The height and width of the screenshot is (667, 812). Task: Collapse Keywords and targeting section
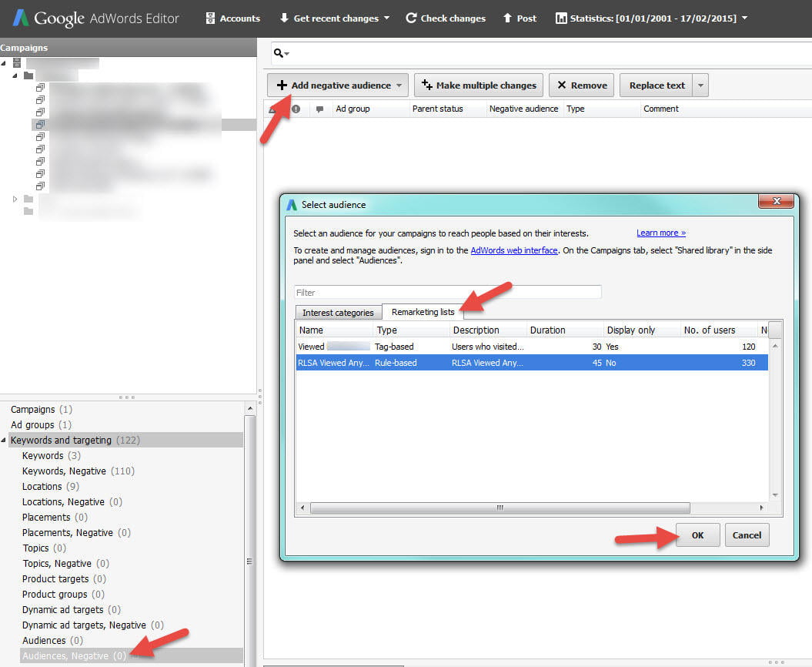pos(4,440)
